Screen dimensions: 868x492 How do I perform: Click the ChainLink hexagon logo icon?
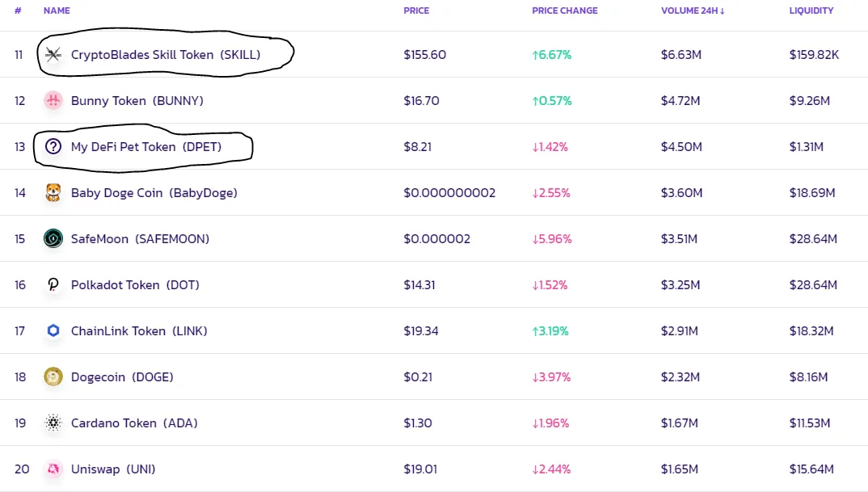coord(53,331)
